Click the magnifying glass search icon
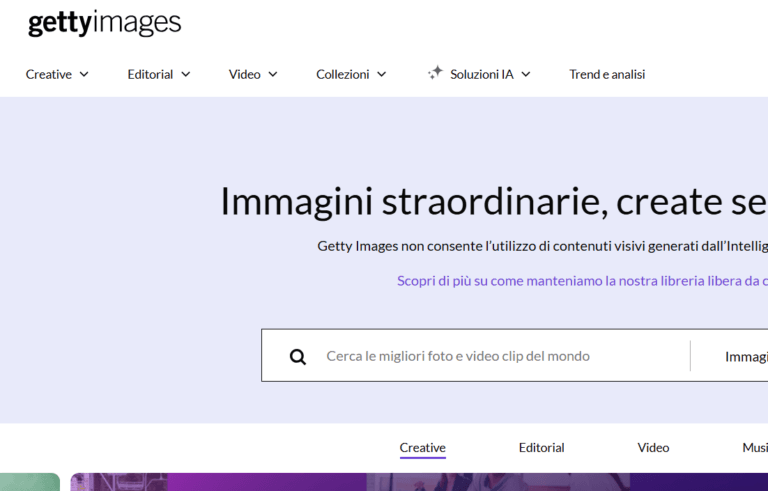 point(297,356)
